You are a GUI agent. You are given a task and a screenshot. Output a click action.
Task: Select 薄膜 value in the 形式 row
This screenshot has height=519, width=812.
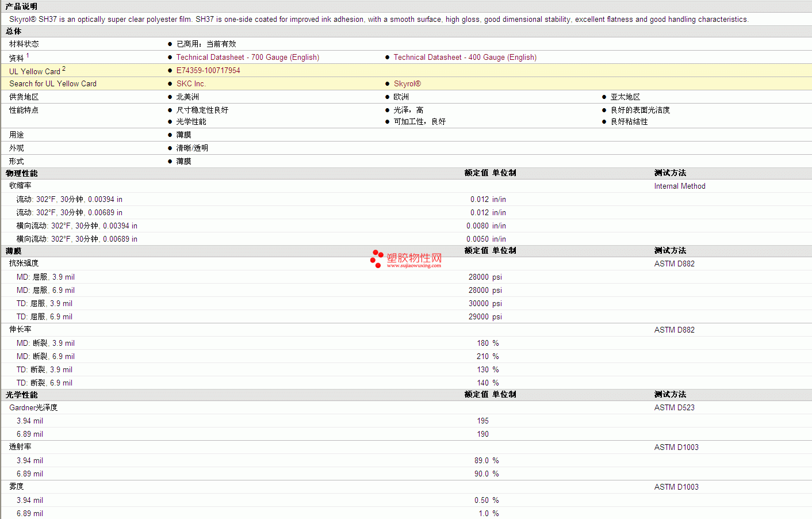click(x=183, y=161)
